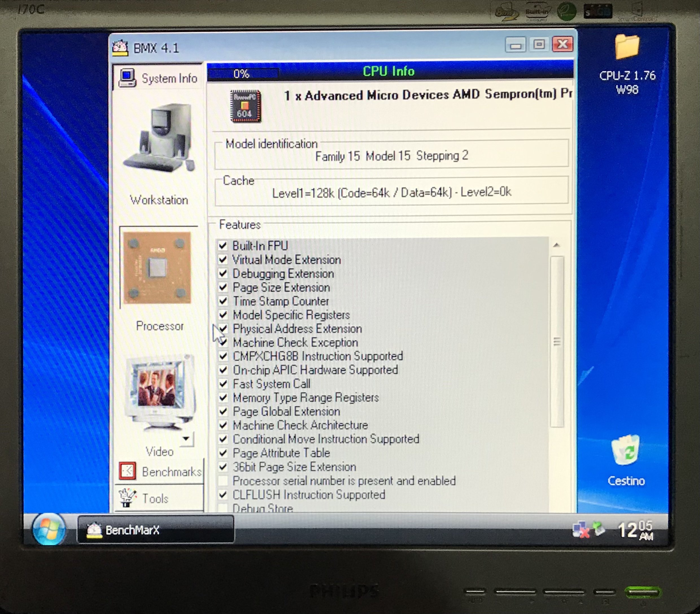This screenshot has height=614, width=700.
Task: Click the features list scrollbar thumb
Action: click(x=557, y=341)
